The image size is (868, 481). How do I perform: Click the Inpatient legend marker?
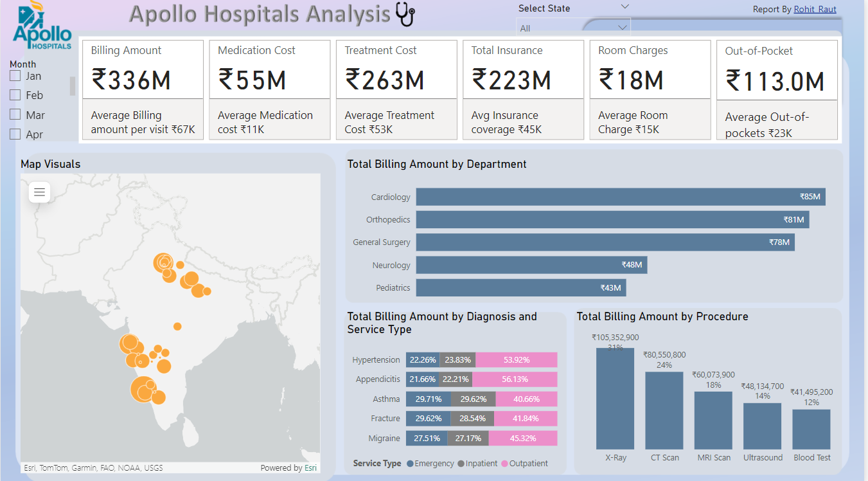pos(461,464)
